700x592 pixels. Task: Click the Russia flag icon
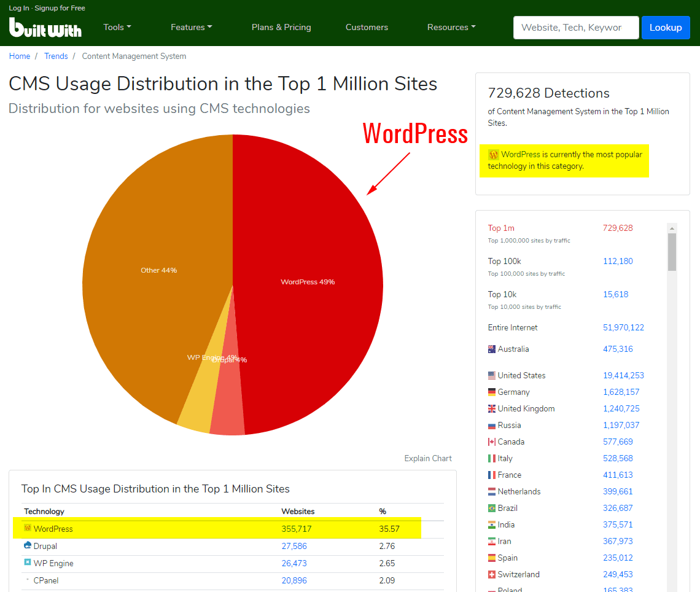pyautogui.click(x=491, y=426)
